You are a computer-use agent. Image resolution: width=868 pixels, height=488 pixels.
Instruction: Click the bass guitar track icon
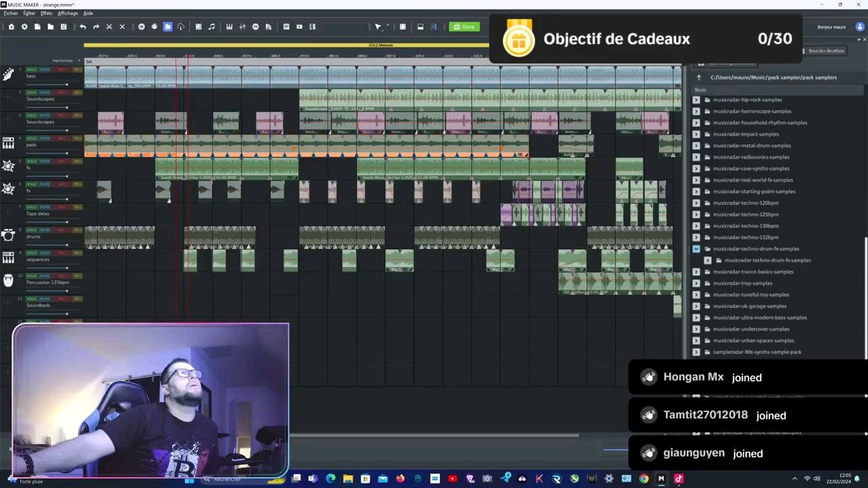click(8, 75)
